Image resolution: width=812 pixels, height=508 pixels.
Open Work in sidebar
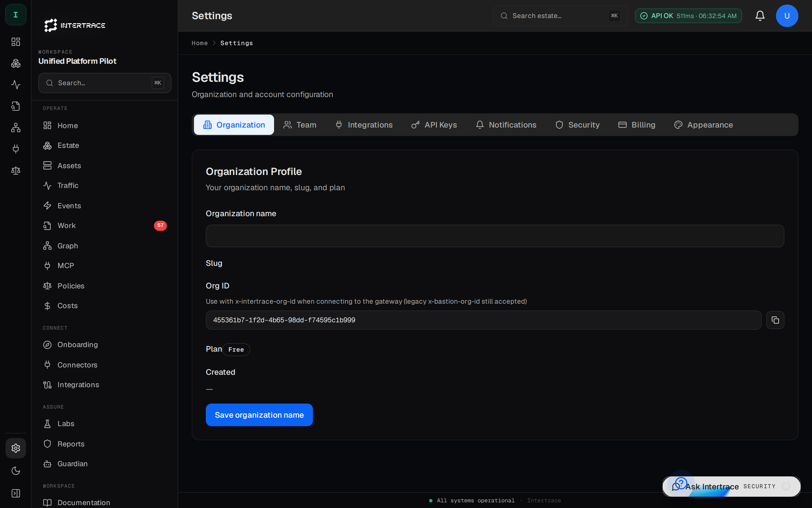click(x=105, y=225)
